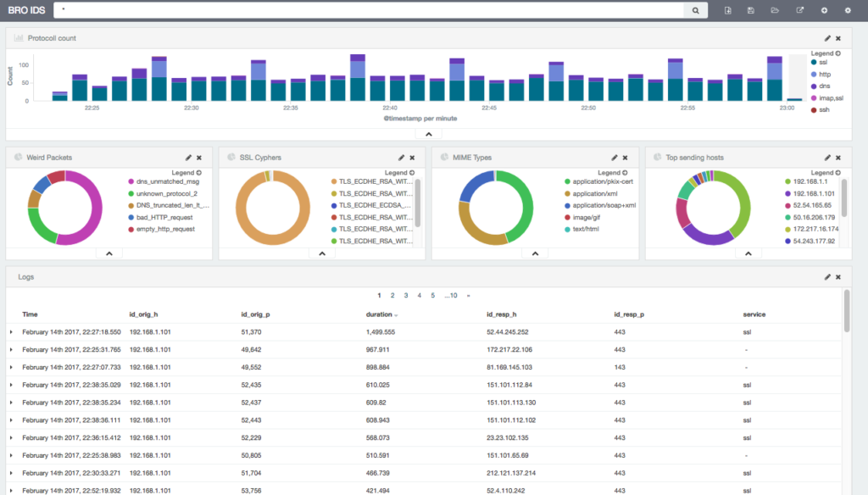Go to page 3 of the logs

[408, 295]
